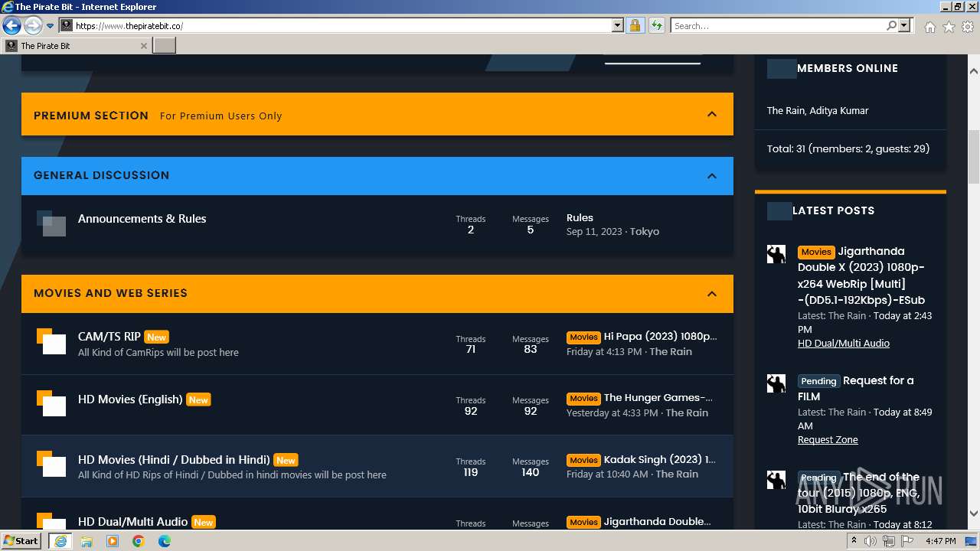Open Internet Explorer taskbar icon

click(60, 541)
